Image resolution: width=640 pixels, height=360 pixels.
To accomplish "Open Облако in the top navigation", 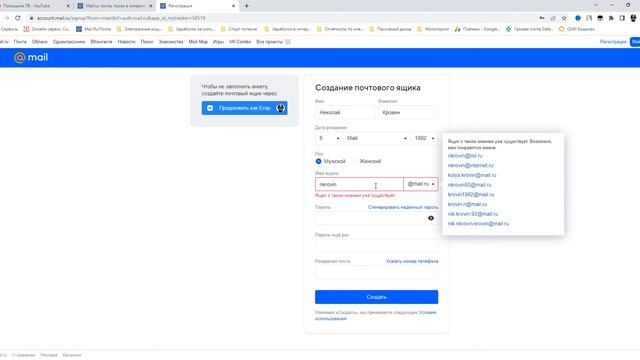I will pyautogui.click(x=40, y=42).
